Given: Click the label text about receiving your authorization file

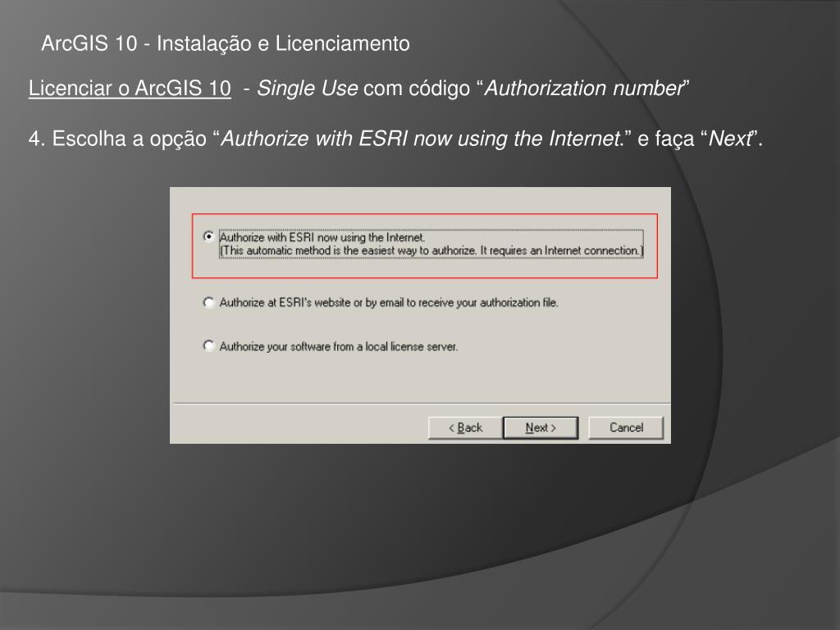Looking at the screenshot, I should point(388,303).
